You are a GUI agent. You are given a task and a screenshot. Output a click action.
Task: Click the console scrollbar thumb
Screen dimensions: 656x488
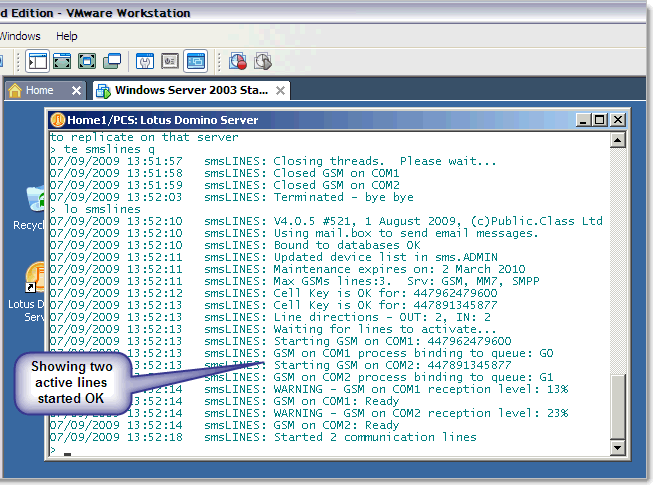pyautogui.click(x=618, y=406)
